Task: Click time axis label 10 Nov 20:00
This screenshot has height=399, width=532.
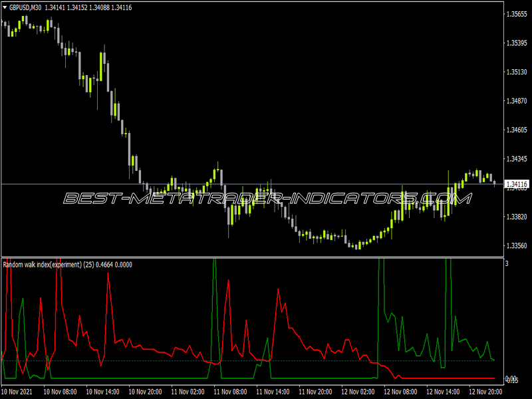Action: [x=145, y=392]
